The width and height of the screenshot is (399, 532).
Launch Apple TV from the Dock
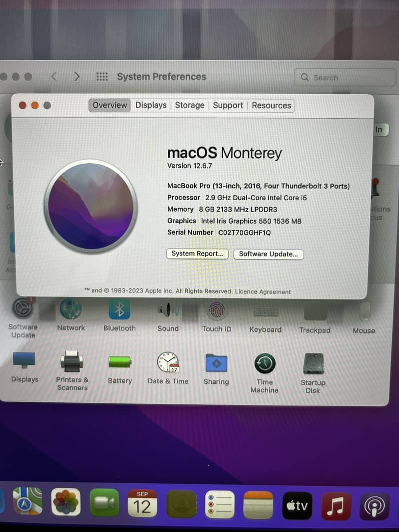click(297, 506)
